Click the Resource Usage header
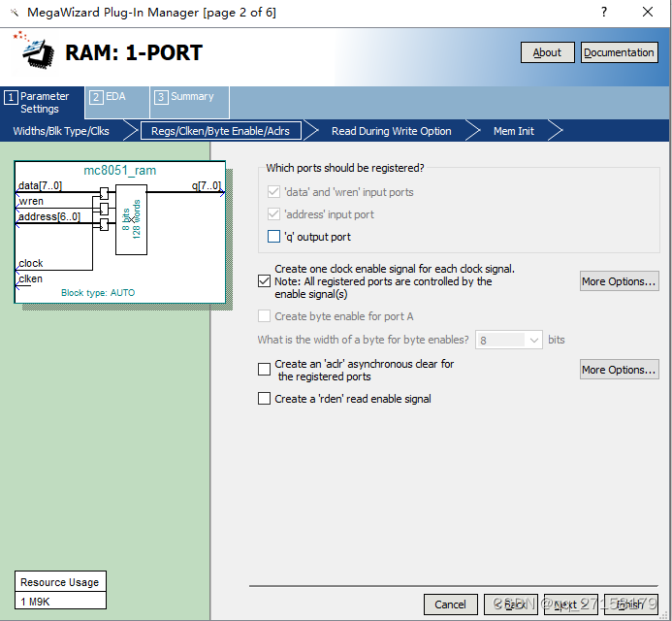The image size is (672, 621). coord(59,582)
